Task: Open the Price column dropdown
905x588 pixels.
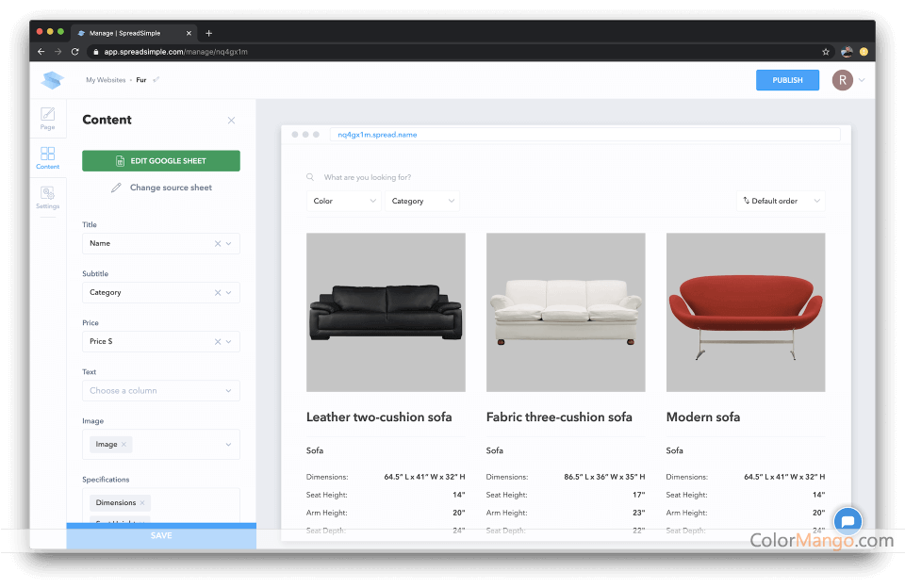Action: point(228,342)
